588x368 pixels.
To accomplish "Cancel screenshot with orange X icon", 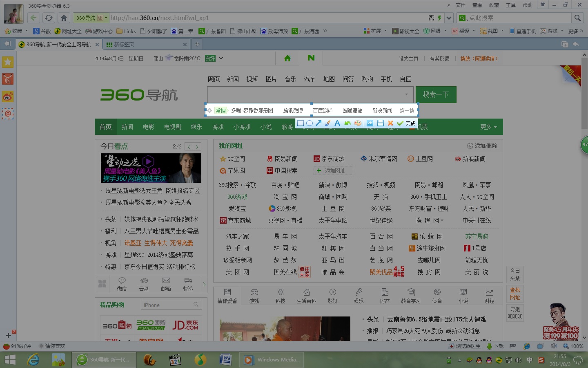I will (390, 123).
